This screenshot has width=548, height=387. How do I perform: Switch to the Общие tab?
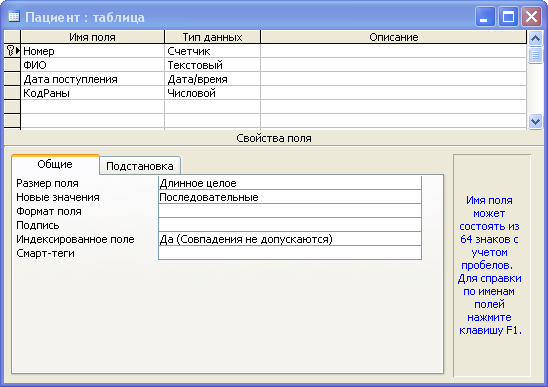[x=55, y=164]
